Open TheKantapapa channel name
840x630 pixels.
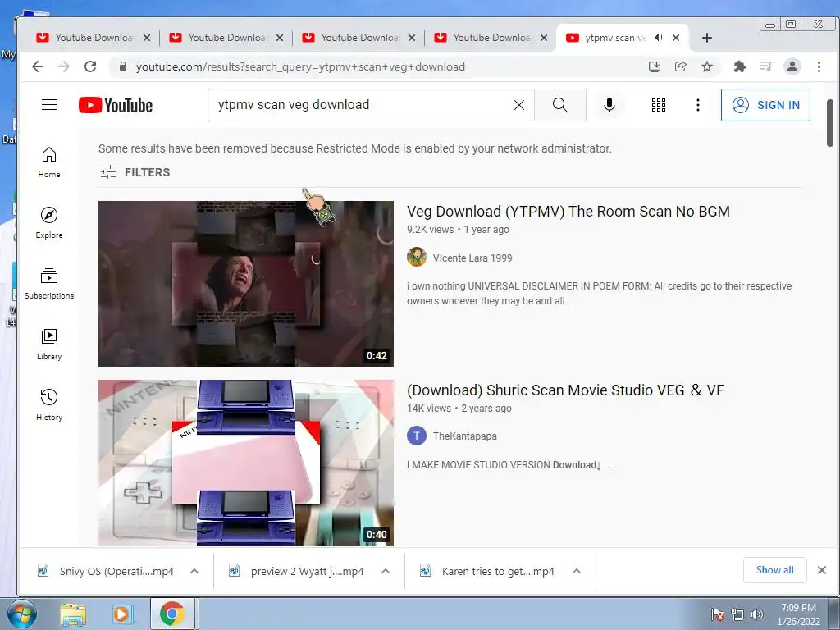(x=464, y=436)
